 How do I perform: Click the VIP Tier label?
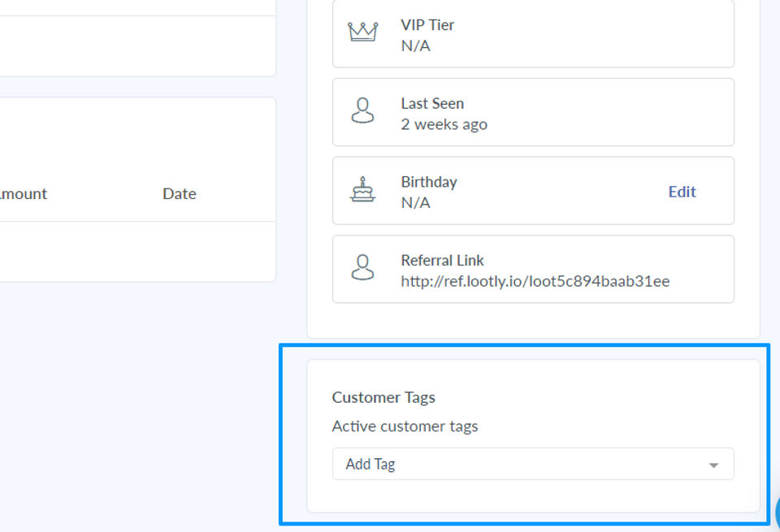(427, 25)
